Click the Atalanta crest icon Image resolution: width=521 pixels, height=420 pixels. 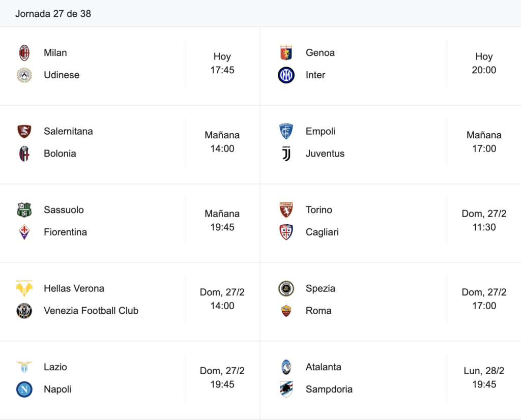point(286,367)
